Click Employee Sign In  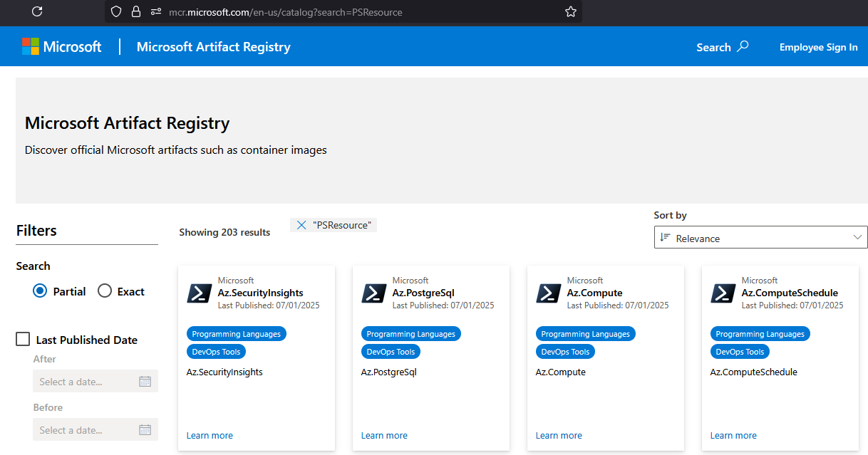pos(818,47)
